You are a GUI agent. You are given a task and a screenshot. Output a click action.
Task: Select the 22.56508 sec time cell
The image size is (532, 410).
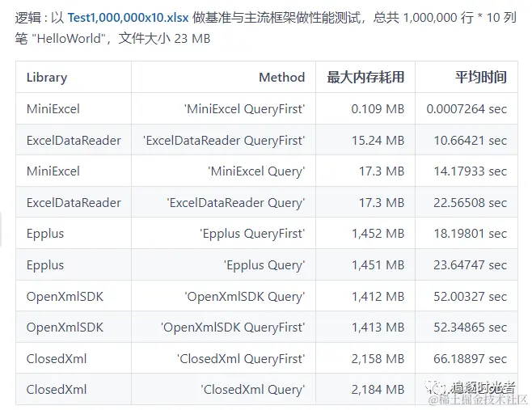[x=467, y=202]
